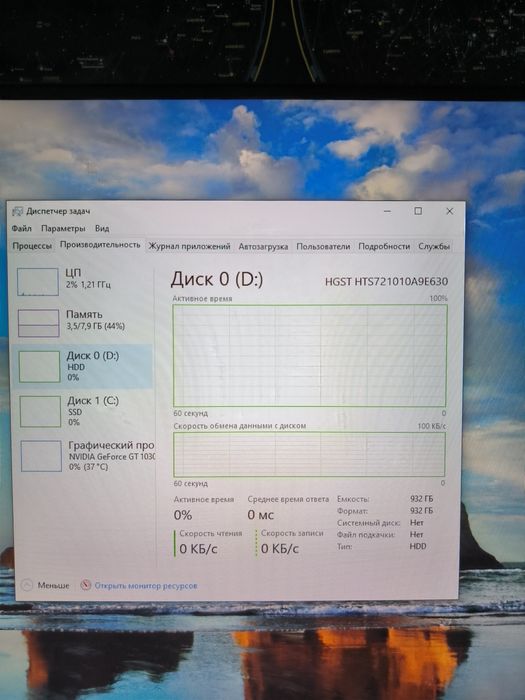This screenshot has width=525, height=700.
Task: Open the Пользователи tab
Action: click(x=323, y=246)
